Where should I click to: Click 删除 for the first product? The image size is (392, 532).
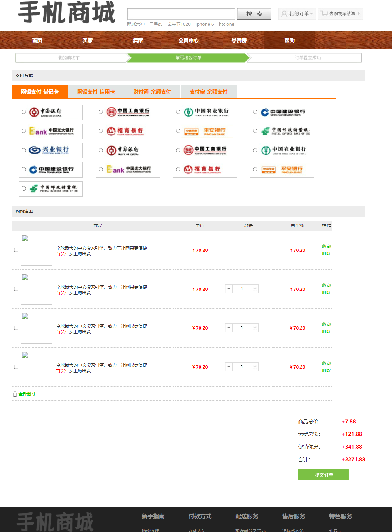[x=327, y=253]
